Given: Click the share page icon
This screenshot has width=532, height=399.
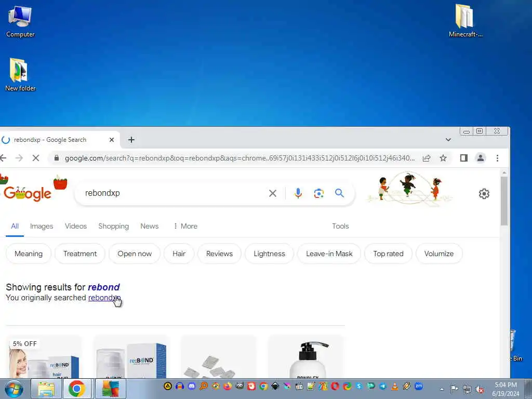Looking at the screenshot, I should [x=427, y=158].
